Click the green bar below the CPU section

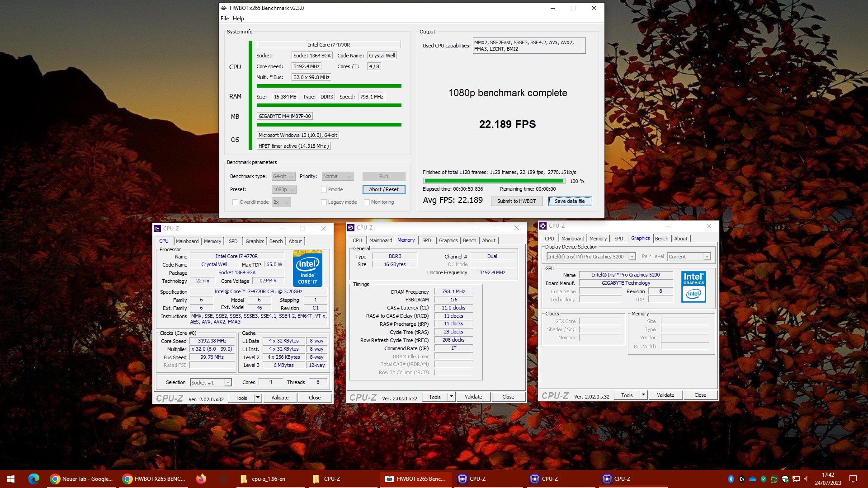tap(329, 86)
